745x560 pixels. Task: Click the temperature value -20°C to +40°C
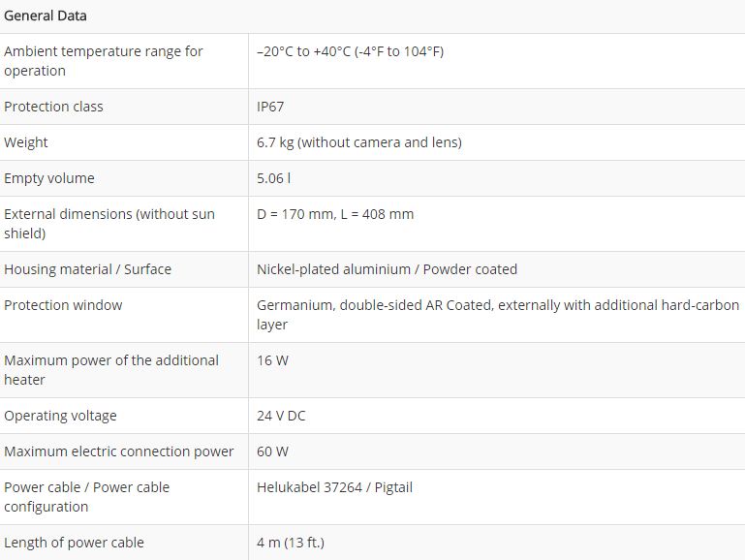350,51
